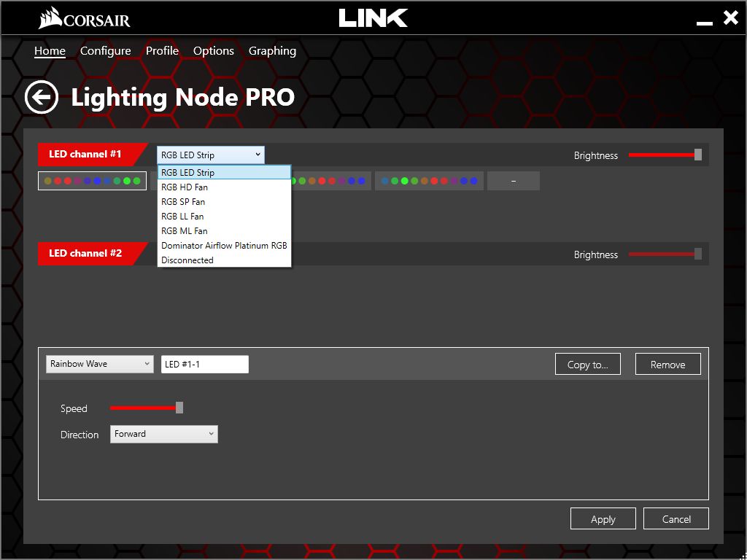Select RGB HD Fan option

[x=224, y=187]
